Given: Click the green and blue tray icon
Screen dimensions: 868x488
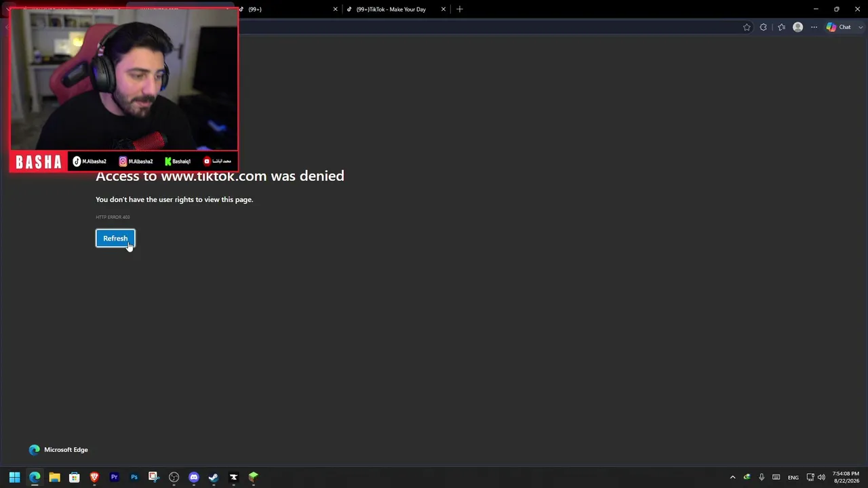Looking at the screenshot, I should 747,477.
